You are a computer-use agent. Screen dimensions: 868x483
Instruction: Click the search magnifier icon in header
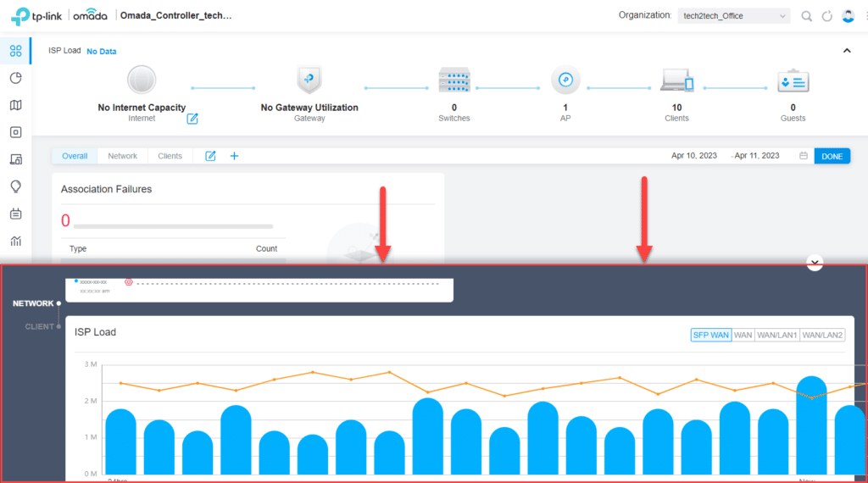pos(806,16)
